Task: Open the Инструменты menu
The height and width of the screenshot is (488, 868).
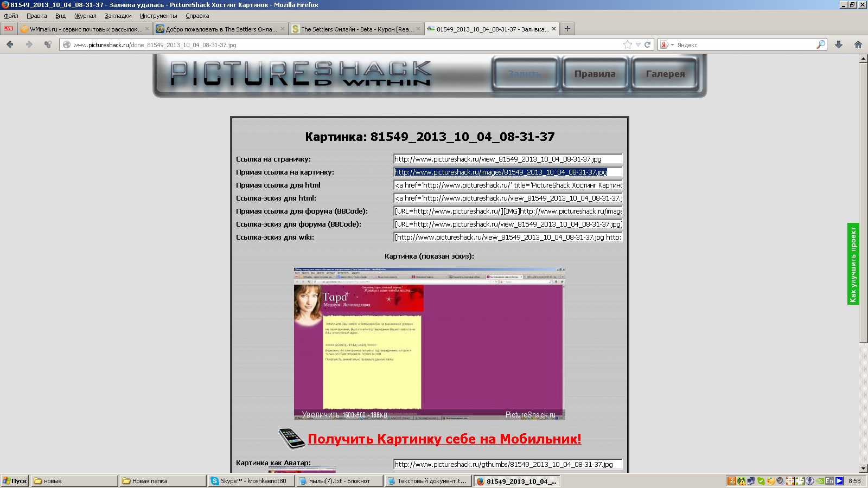Action: coord(158,16)
